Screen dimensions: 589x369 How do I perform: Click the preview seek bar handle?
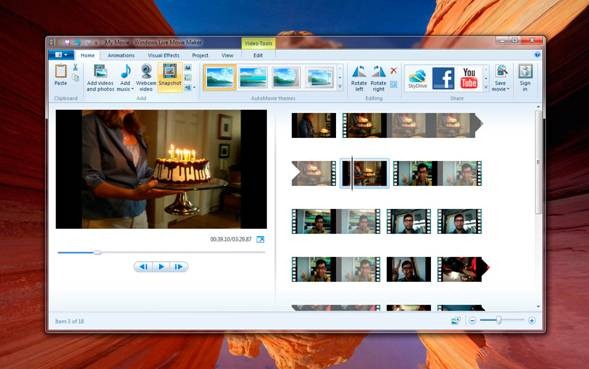tap(97, 253)
